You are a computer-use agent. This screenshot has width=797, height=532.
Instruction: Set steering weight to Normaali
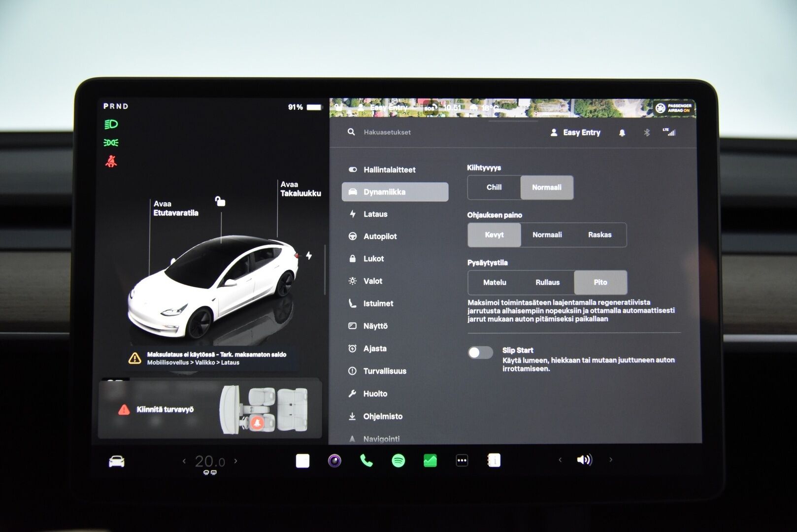point(547,235)
